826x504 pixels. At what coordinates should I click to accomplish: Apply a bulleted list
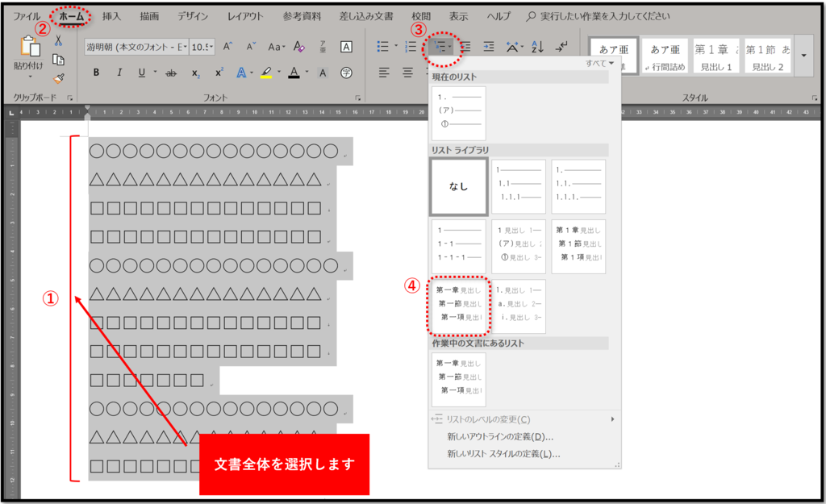(383, 46)
